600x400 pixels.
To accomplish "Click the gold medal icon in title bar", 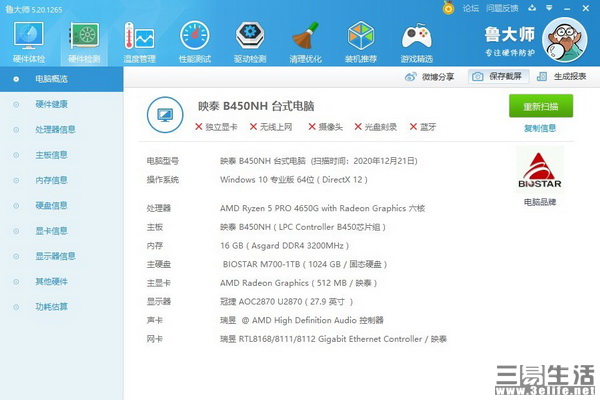I will pyautogui.click(x=448, y=8).
